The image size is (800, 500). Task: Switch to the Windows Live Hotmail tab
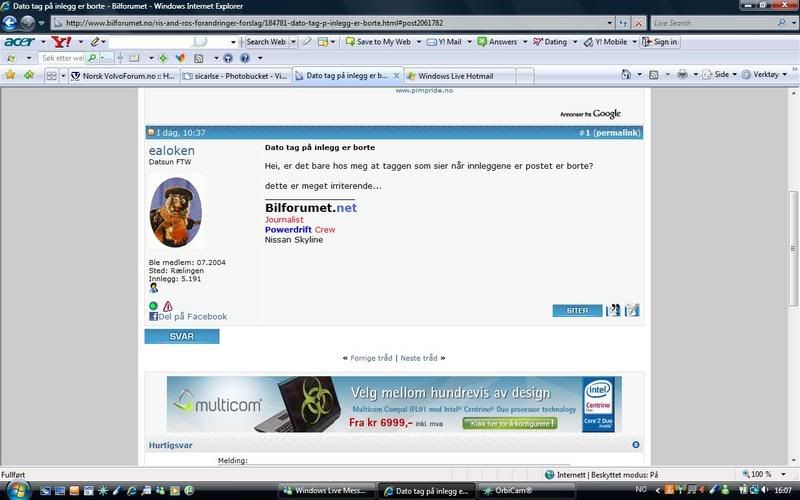point(454,75)
